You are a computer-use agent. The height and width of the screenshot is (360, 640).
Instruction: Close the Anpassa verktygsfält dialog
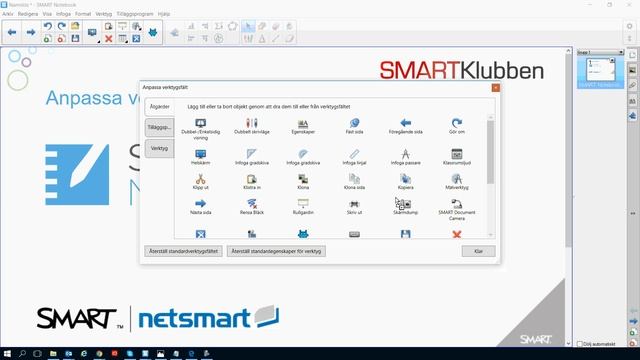click(x=496, y=88)
